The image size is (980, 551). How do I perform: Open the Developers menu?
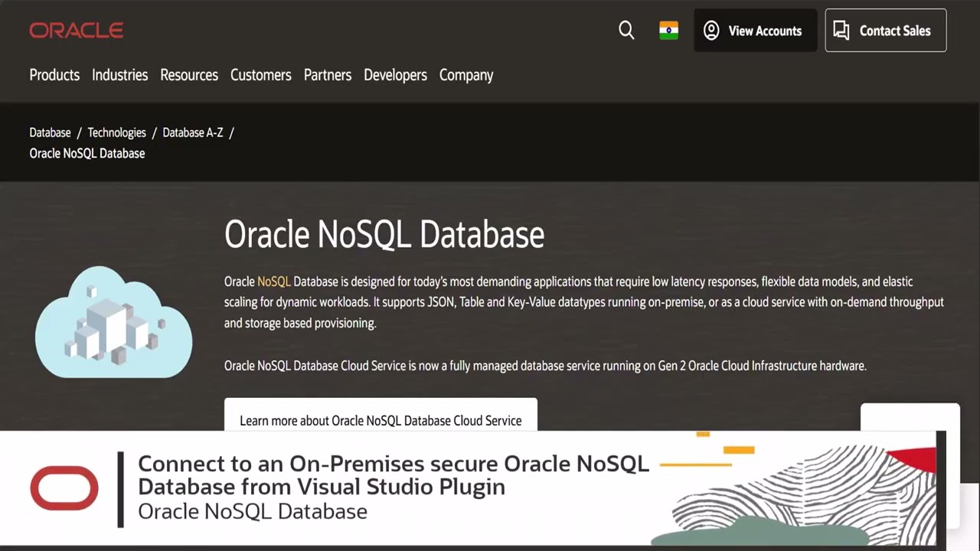coord(395,75)
